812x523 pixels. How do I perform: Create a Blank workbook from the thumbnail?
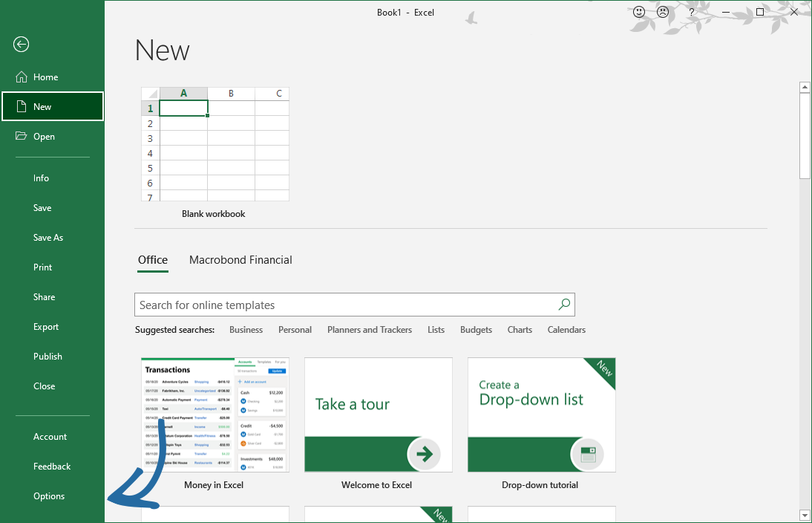215,144
